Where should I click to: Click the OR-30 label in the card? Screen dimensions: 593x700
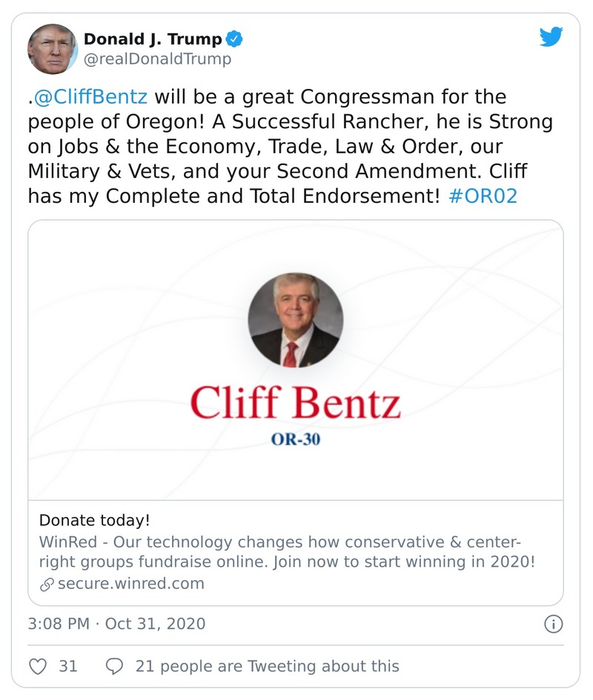(295, 440)
